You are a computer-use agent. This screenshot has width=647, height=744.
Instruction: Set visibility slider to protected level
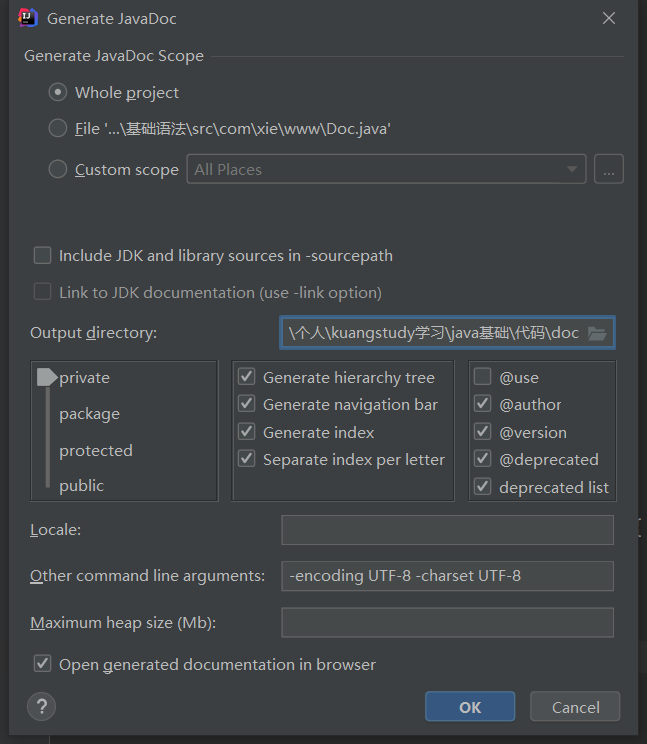47,450
